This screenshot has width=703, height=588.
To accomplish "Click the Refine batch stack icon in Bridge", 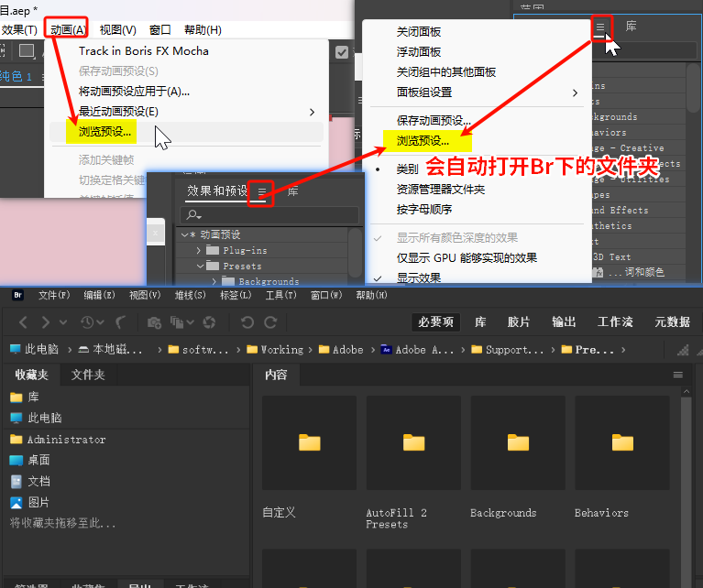I will [x=177, y=322].
